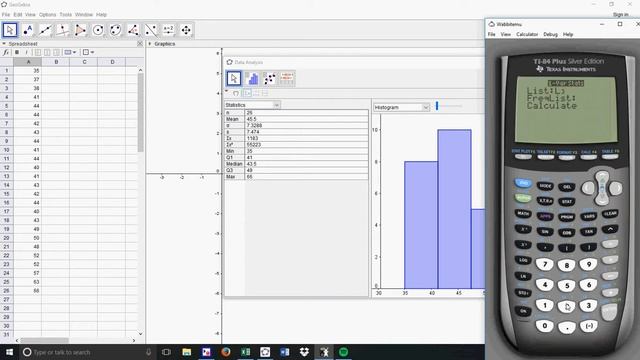Image resolution: width=640 pixels, height=360 pixels.
Task: Select the Perpendicular Line tool
Action: [63, 30]
